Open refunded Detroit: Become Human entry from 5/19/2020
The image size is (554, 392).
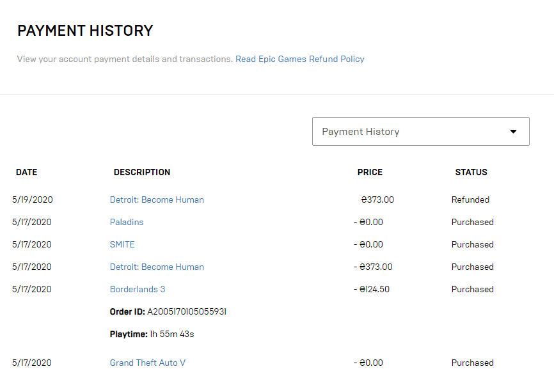coord(157,200)
